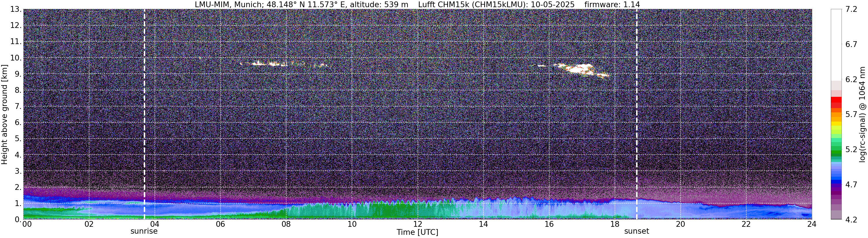Image resolution: width=868 pixels, height=238 pixels.
Task: Click the 'Time [UTC]' axis label
Action: (417, 232)
